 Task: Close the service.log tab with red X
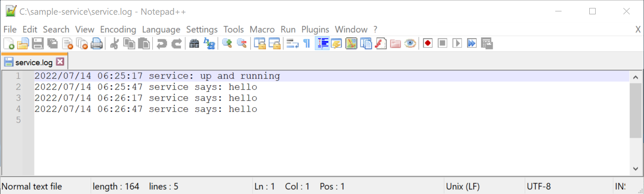(x=60, y=62)
